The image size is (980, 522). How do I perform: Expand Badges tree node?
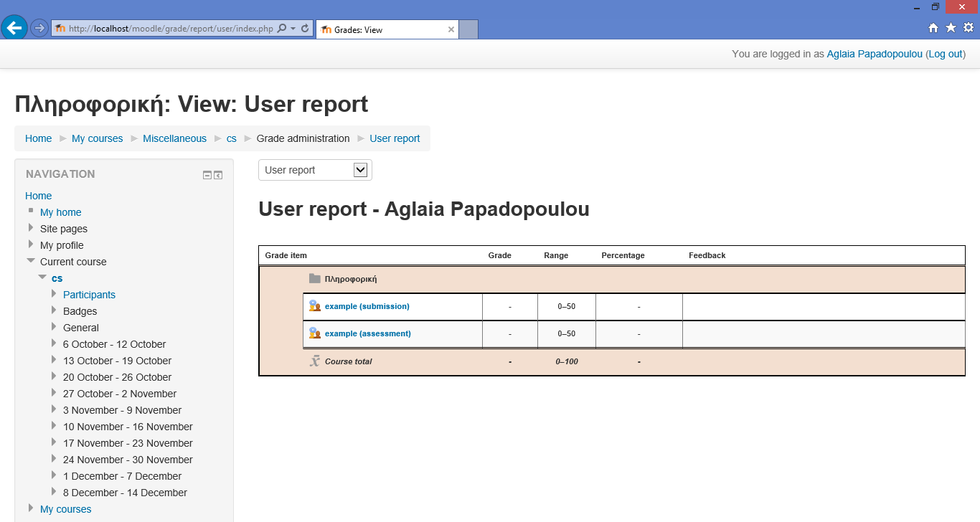point(54,310)
